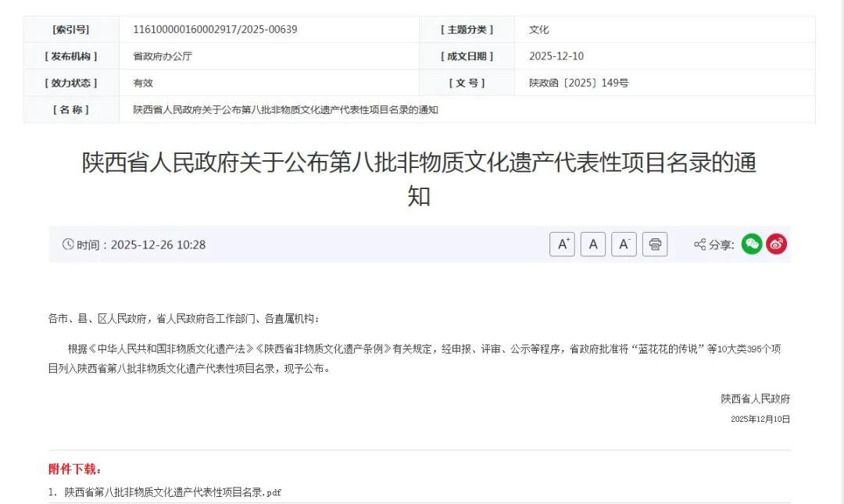Click the 成文日期 value 2025-12-10
844x504 pixels.
(556, 56)
